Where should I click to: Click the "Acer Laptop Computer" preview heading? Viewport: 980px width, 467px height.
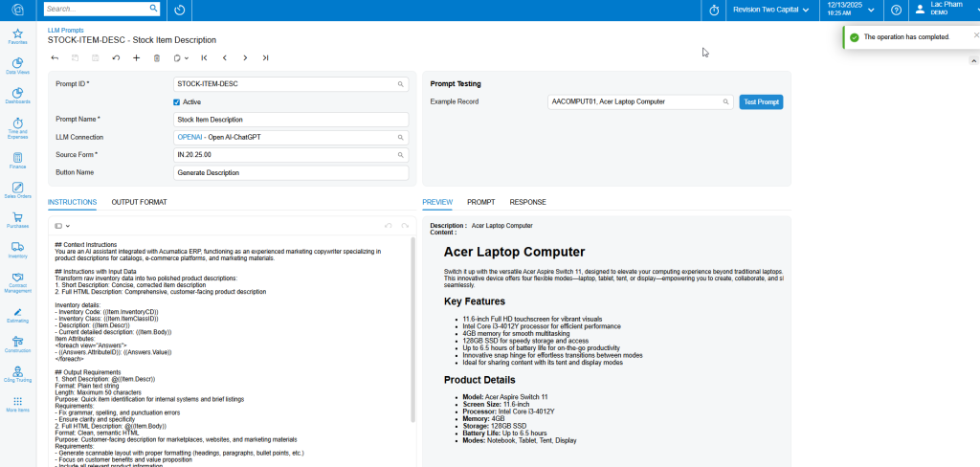[514, 252]
